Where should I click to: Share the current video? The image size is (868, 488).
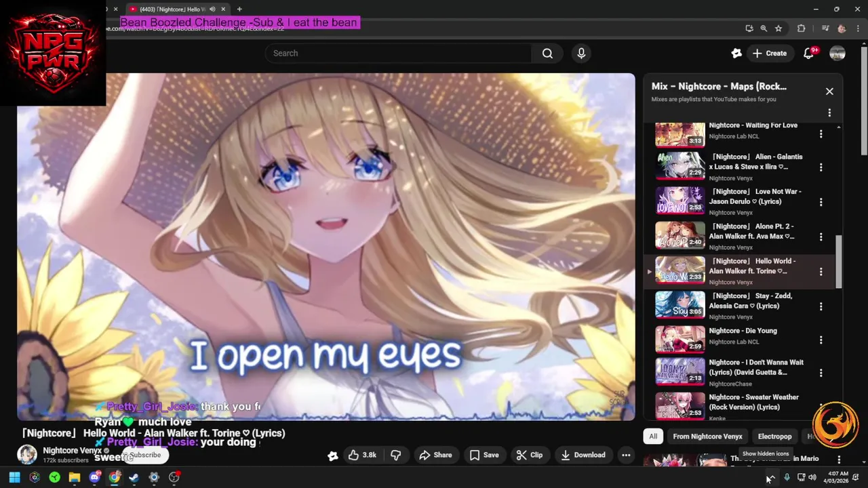coord(435,455)
